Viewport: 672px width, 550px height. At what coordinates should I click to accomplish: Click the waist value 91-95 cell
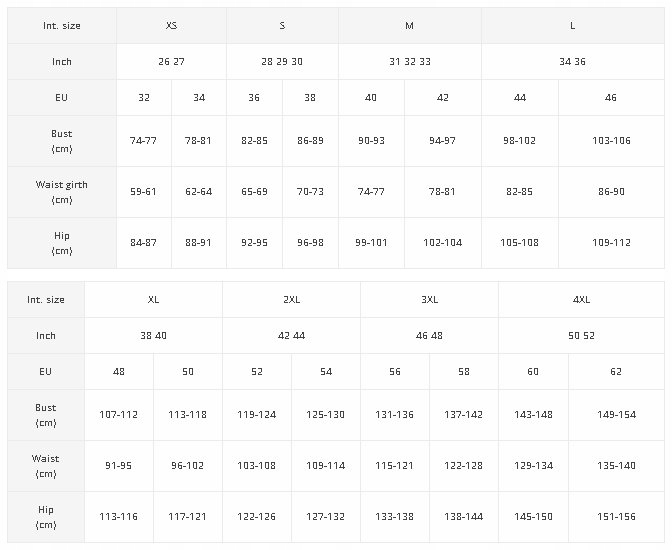(x=119, y=465)
